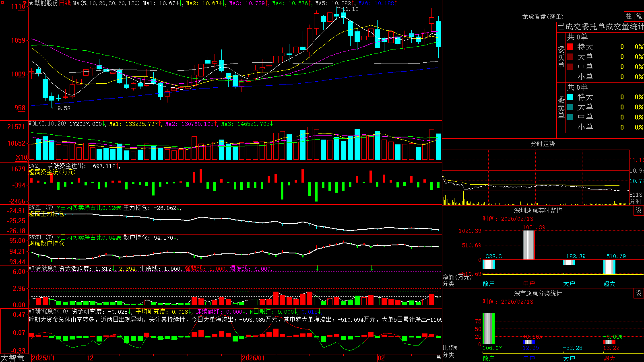Click the 时间: 2026/02/13 in 实时监控 panel
This screenshot has width=644, height=362.
(508, 219)
